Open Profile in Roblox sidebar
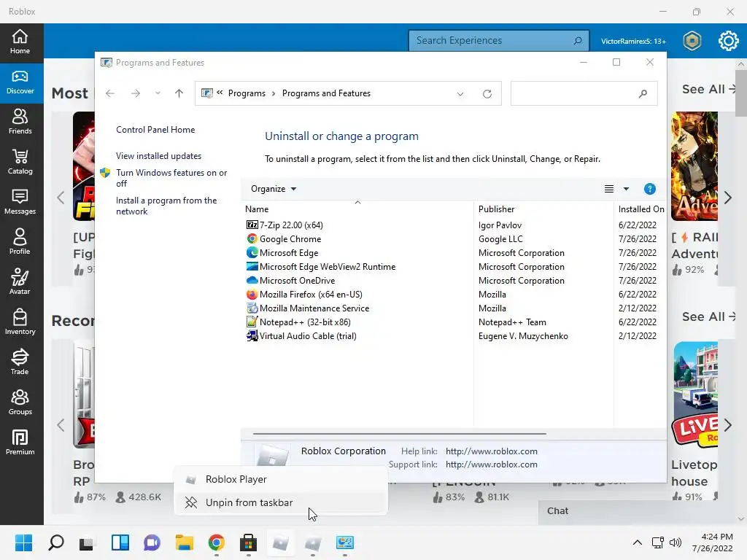This screenshot has width=747, height=560. 20,242
